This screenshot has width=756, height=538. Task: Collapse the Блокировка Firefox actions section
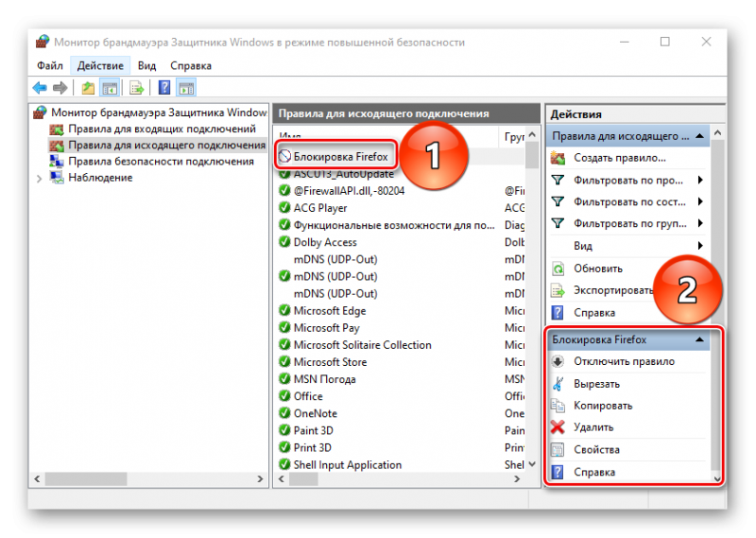tap(699, 339)
